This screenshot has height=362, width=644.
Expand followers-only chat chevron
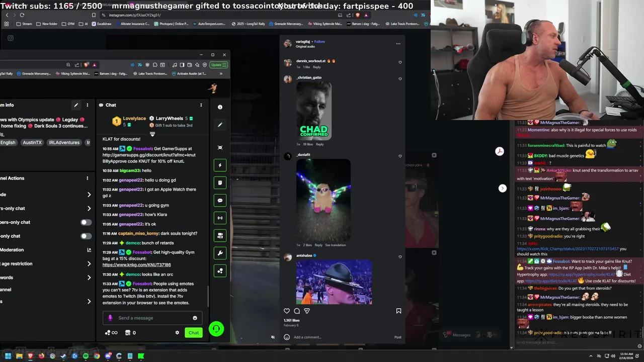click(89, 208)
